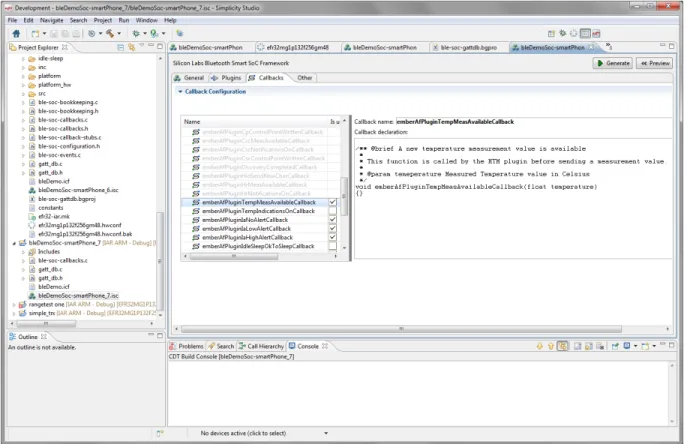
Task: Open the Navigate menu
Action: [x=52, y=20]
